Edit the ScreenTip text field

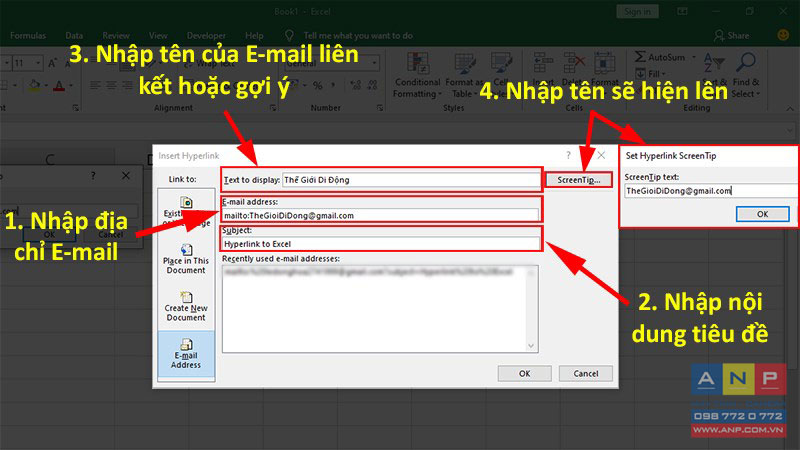[710, 191]
